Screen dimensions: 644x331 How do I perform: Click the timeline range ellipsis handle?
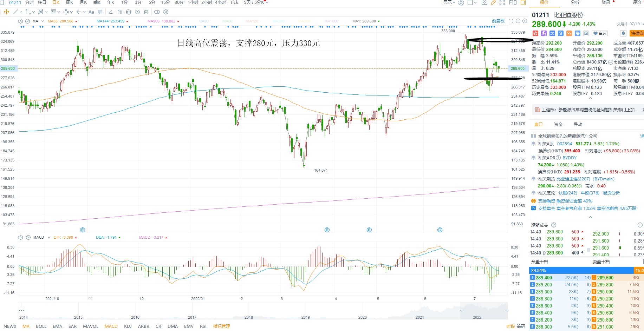pos(22,310)
